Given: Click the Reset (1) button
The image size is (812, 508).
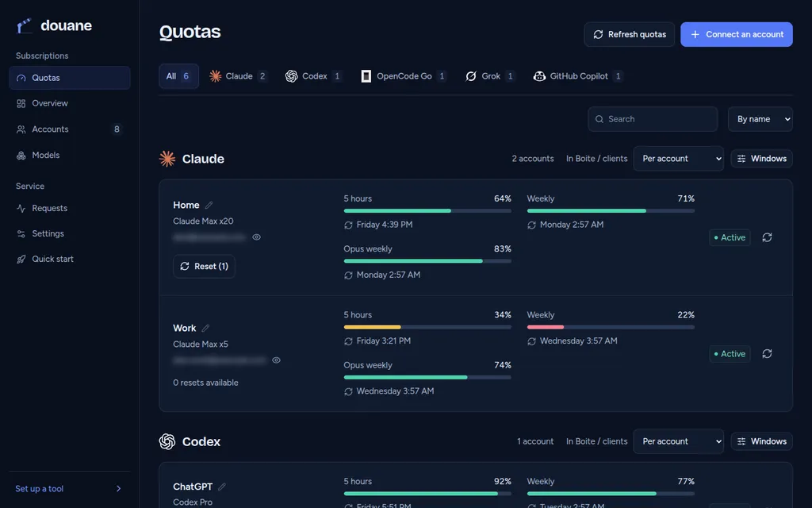Looking at the screenshot, I should click(204, 267).
